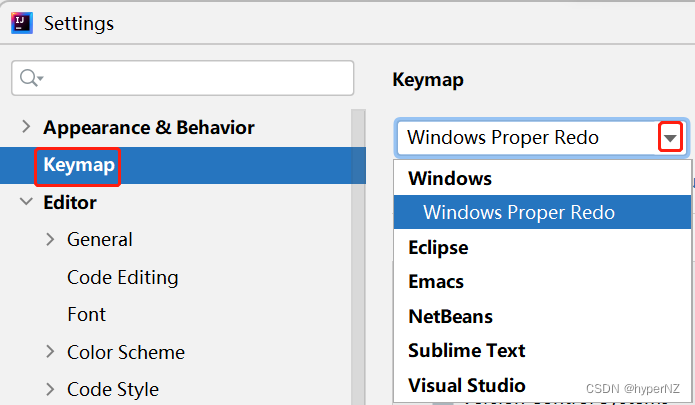The width and height of the screenshot is (695, 405).
Task: Choose the NetBeans keymap
Action: (543, 316)
